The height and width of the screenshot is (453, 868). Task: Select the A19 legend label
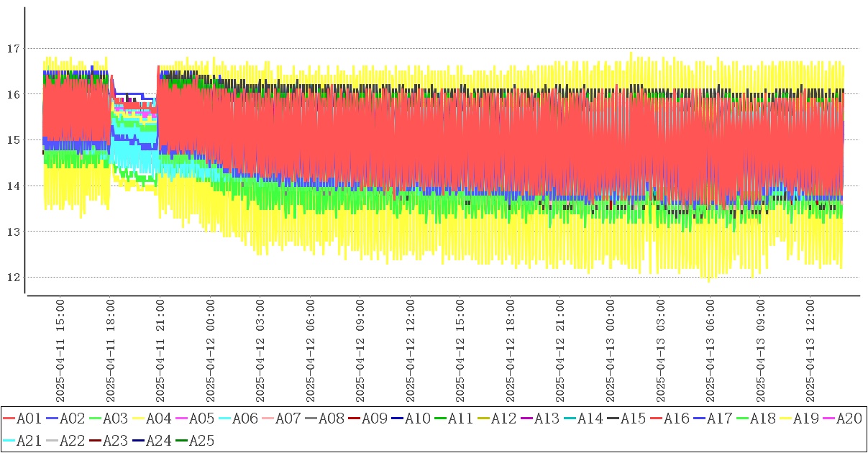point(805,418)
